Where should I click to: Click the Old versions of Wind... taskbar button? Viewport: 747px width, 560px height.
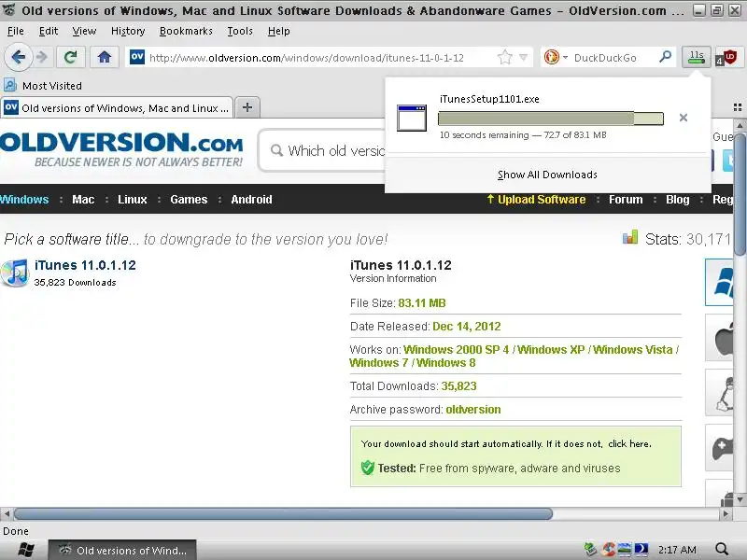click(x=122, y=550)
